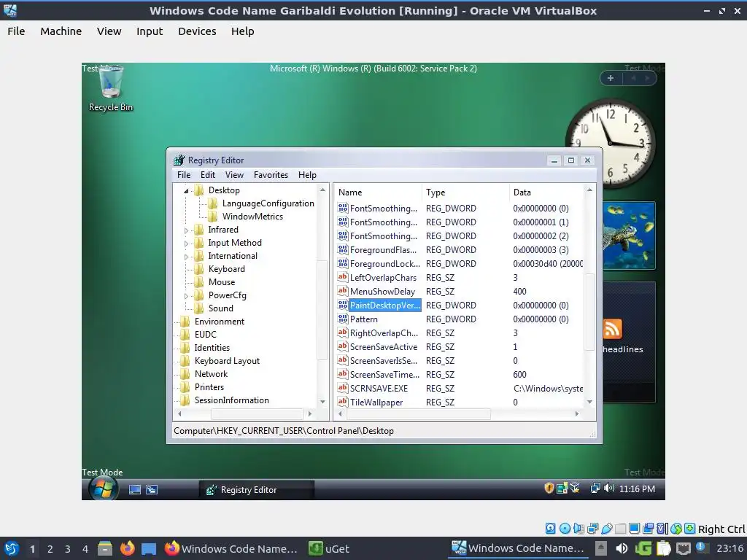Open Registry Editor File menu
The image size is (747, 560).
183,175
